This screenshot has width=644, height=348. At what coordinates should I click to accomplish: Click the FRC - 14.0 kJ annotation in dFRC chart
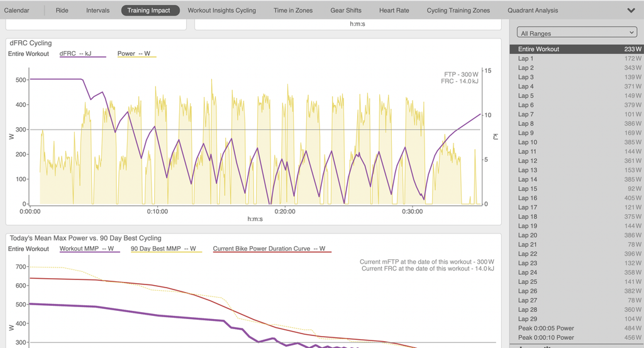click(460, 81)
